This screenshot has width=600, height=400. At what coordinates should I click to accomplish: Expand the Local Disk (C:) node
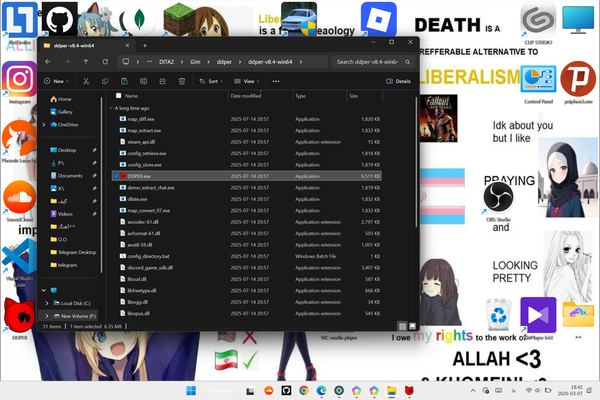[47, 303]
